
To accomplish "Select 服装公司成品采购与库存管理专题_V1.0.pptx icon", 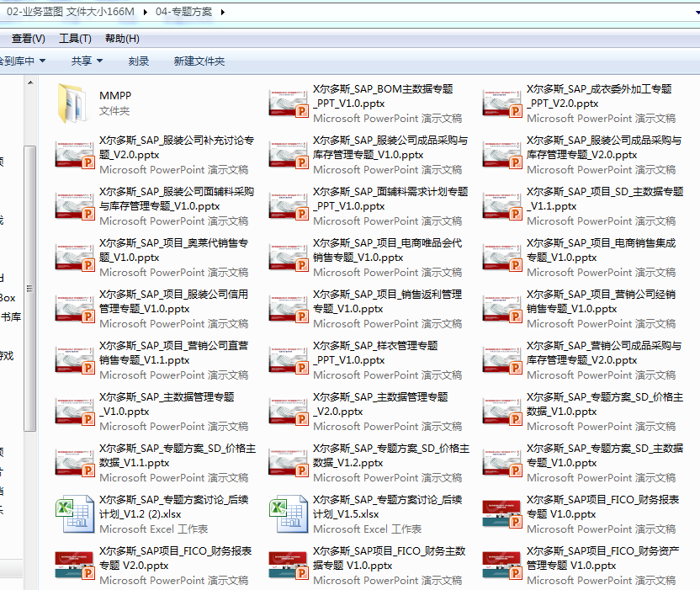I will (x=289, y=155).
